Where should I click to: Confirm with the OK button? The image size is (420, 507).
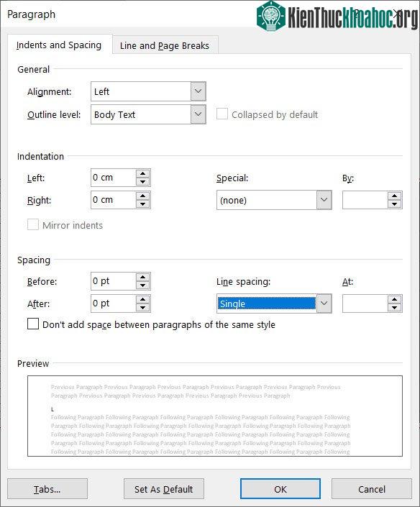tap(280, 489)
